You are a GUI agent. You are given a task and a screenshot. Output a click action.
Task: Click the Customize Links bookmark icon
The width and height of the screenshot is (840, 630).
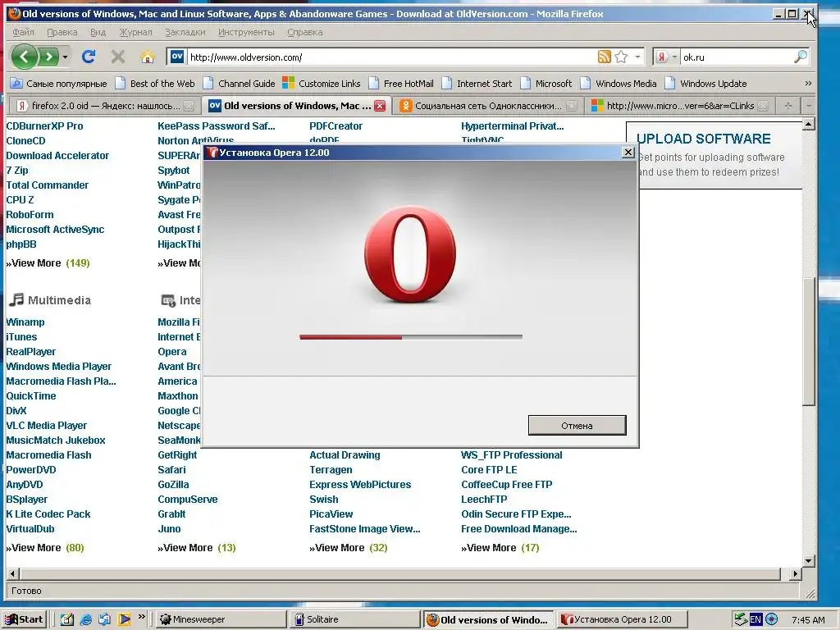click(288, 83)
